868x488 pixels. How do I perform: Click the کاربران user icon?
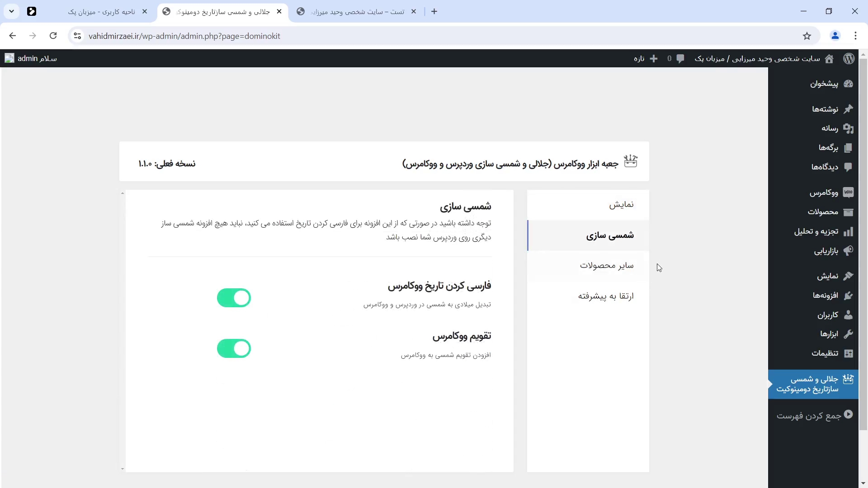(848, 315)
